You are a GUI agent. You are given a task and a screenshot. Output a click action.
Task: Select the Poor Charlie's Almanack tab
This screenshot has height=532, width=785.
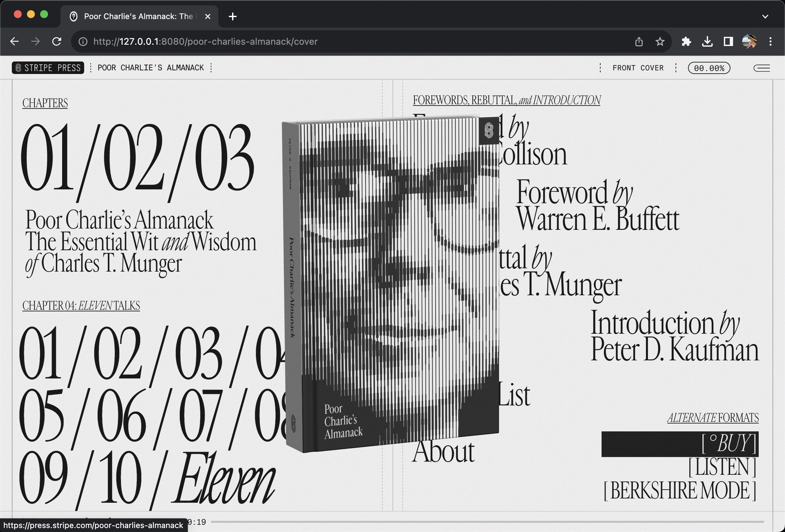click(138, 16)
